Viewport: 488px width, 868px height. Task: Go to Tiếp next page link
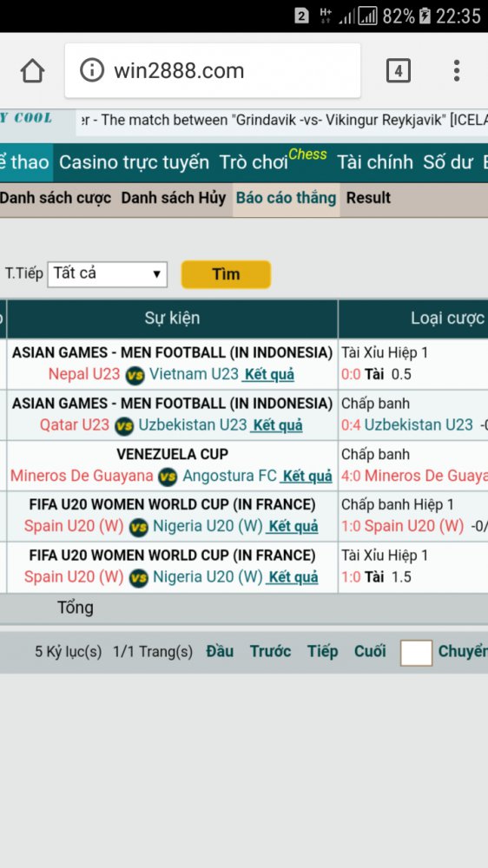pos(323,652)
